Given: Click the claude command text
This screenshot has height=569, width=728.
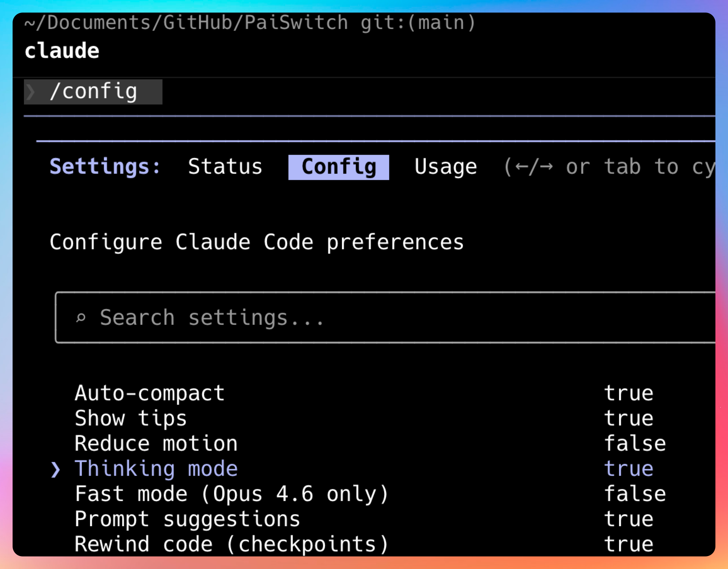Looking at the screenshot, I should coord(62,51).
